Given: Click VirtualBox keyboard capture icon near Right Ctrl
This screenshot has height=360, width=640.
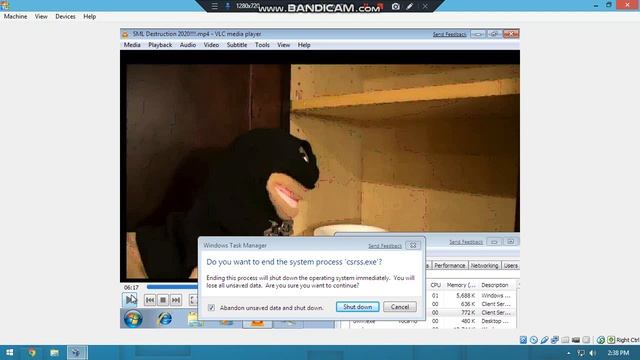Looking at the screenshot, I should pyautogui.click(x=611, y=340).
